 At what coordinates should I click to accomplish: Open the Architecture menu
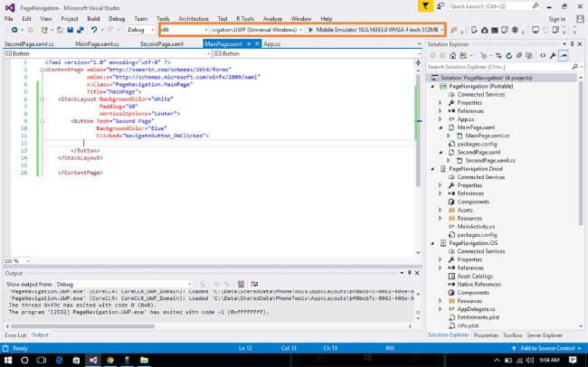[x=194, y=17]
